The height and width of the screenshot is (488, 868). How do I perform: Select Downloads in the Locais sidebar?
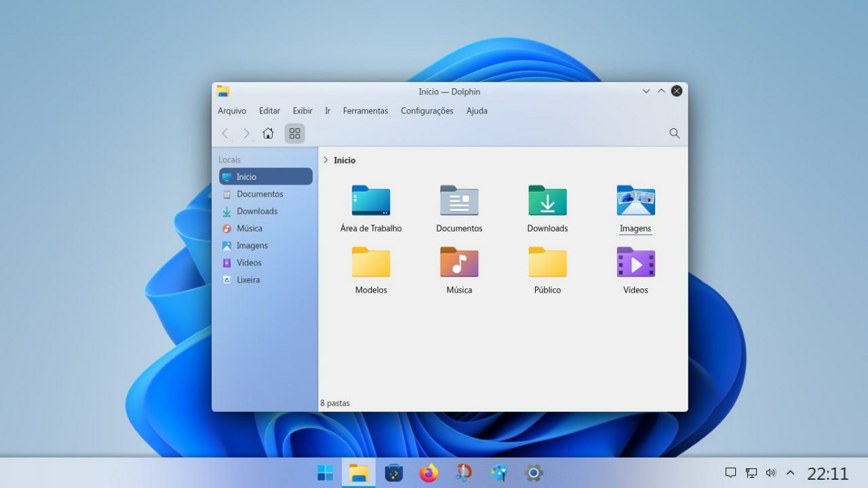click(x=266, y=211)
